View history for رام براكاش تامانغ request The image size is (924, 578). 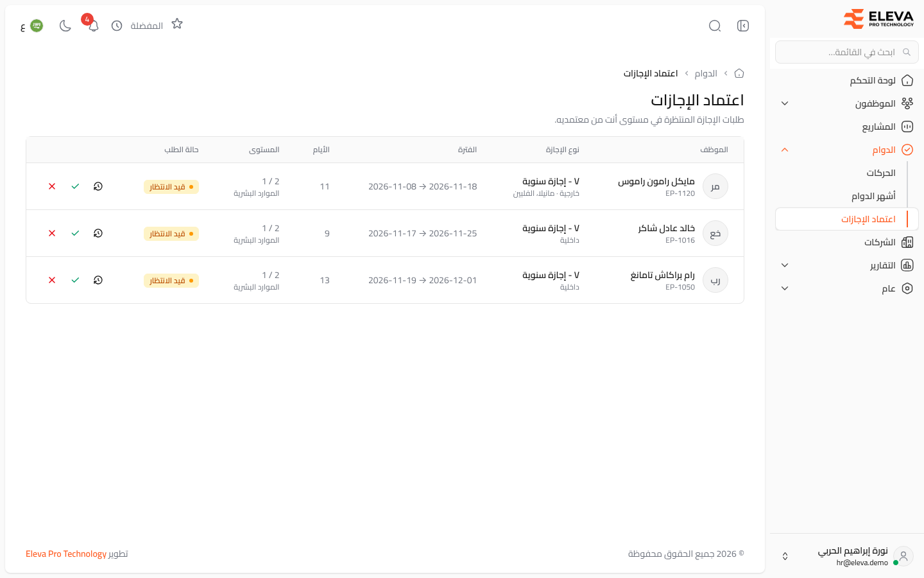(x=98, y=280)
